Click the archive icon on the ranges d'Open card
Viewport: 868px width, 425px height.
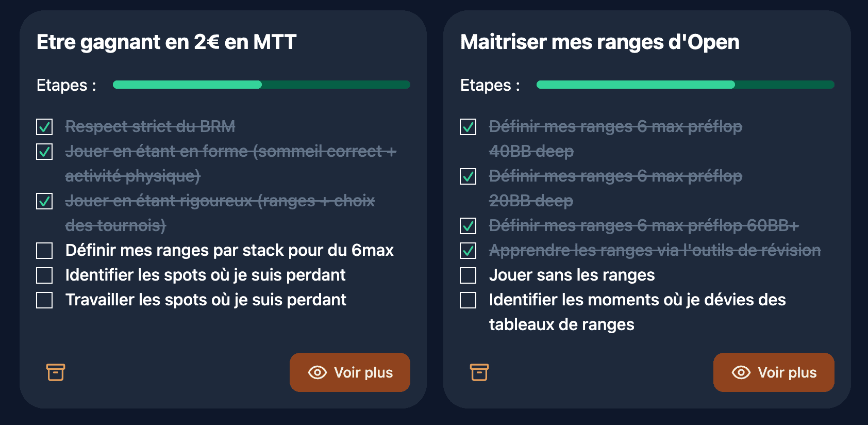479,372
